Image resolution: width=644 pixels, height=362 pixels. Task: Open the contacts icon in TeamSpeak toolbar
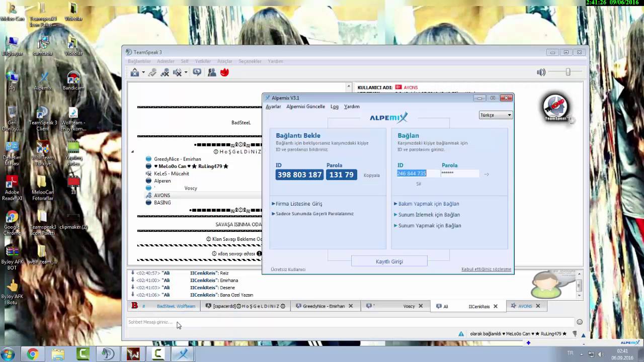212,72
